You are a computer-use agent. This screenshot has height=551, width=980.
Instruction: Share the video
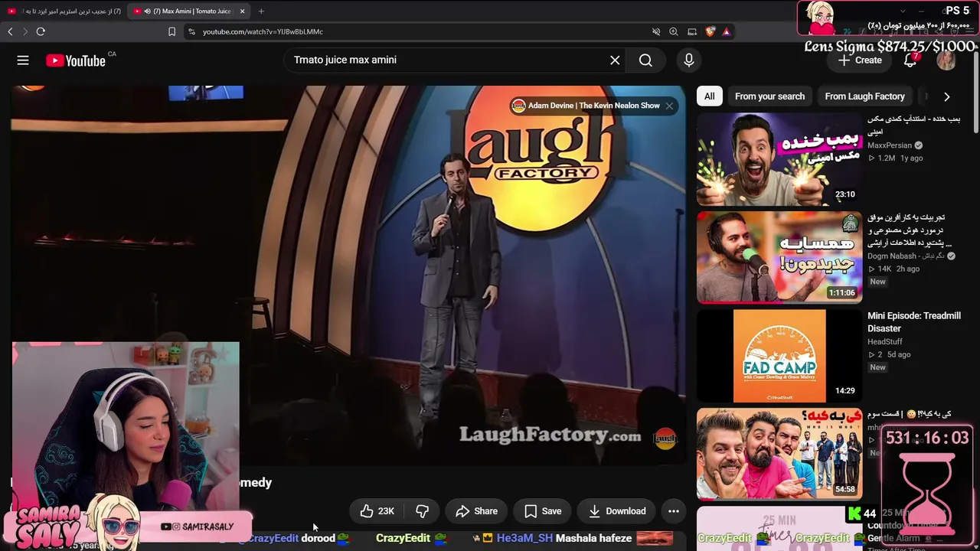coord(476,511)
